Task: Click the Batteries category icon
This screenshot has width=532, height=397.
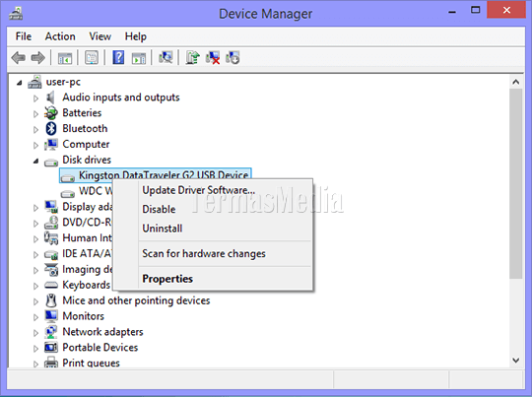Action: (x=51, y=113)
